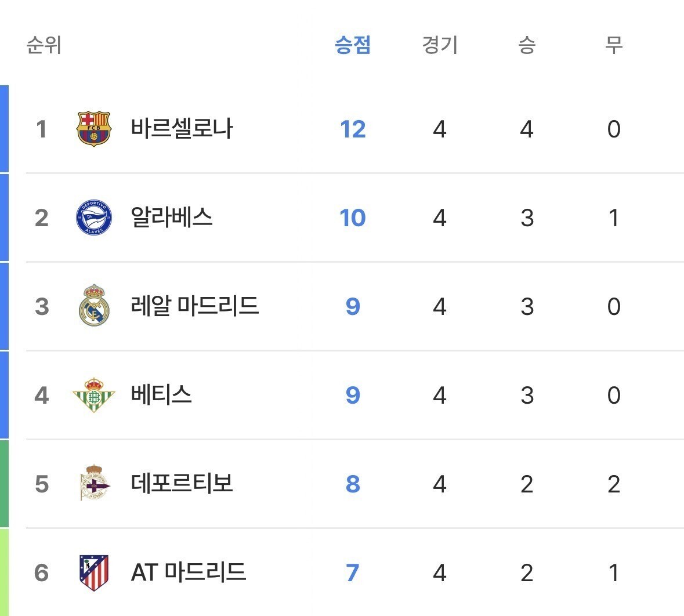Click the green qualification bar beside 데포르티보
684x616 pixels.
tap(5, 483)
